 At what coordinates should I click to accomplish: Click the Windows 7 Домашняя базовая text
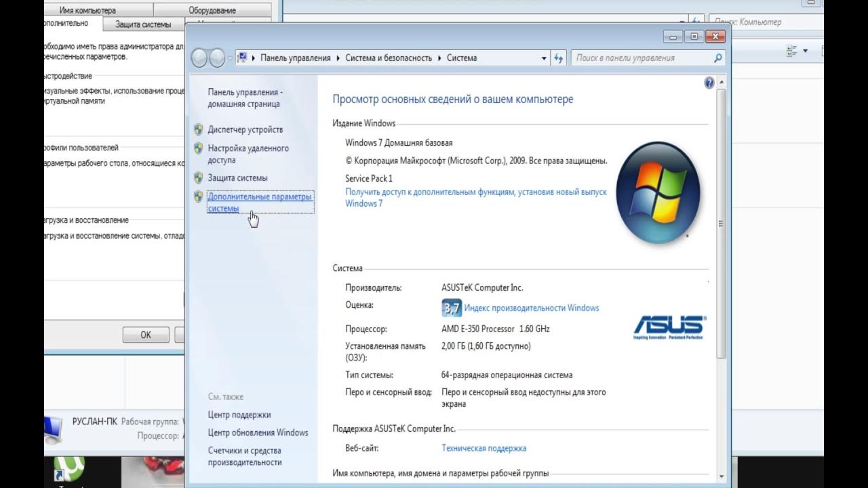coord(399,143)
